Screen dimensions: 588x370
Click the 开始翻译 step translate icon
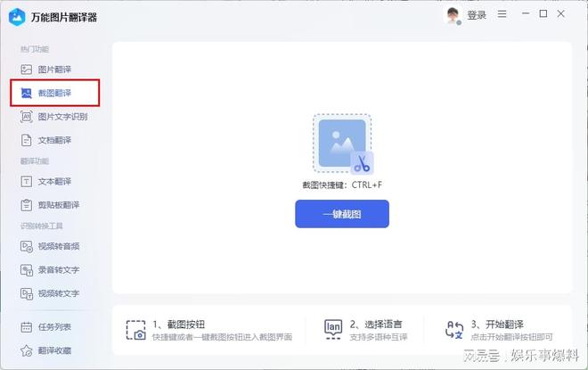454,330
